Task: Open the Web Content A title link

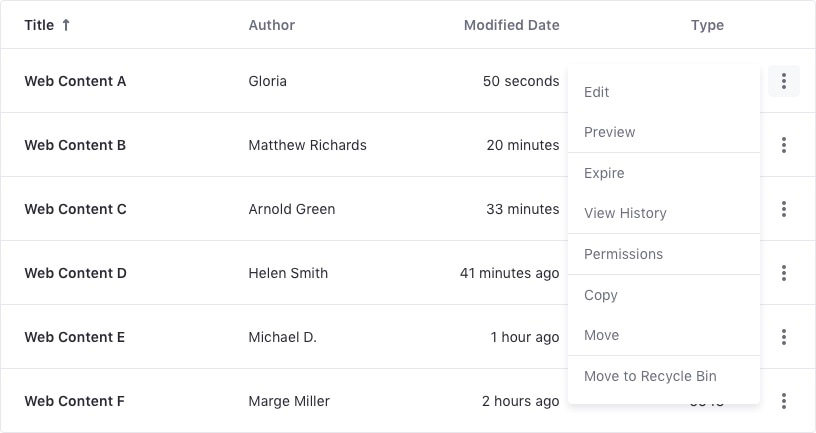Action: [x=75, y=81]
